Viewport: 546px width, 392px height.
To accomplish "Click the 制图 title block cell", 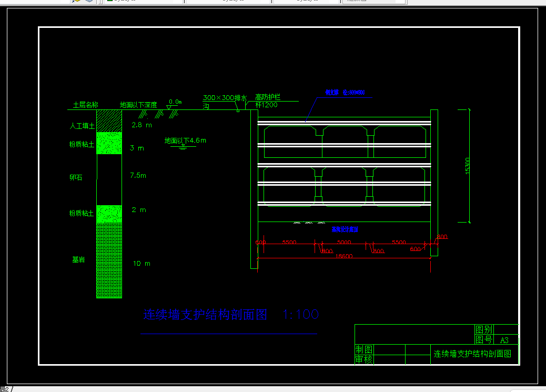I will [364, 349].
